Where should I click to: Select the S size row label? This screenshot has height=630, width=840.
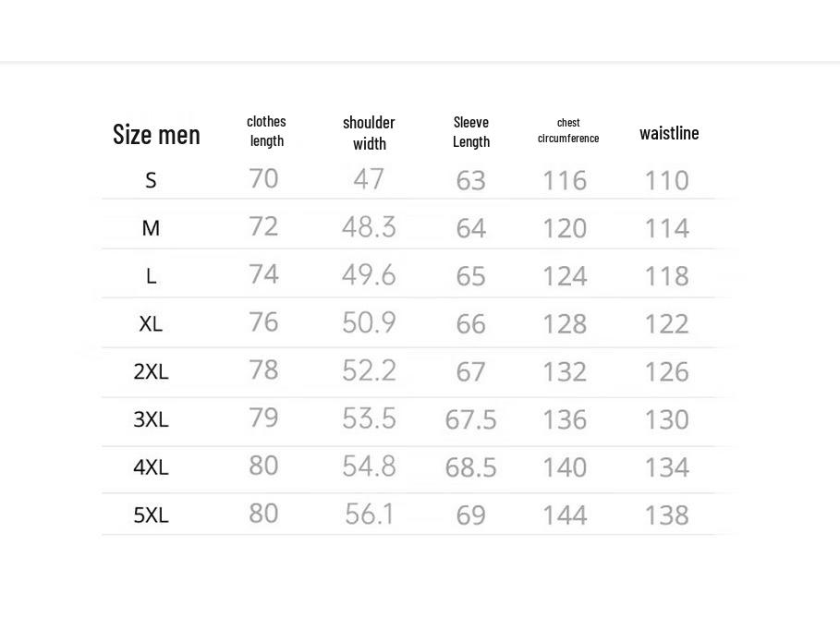(x=151, y=180)
